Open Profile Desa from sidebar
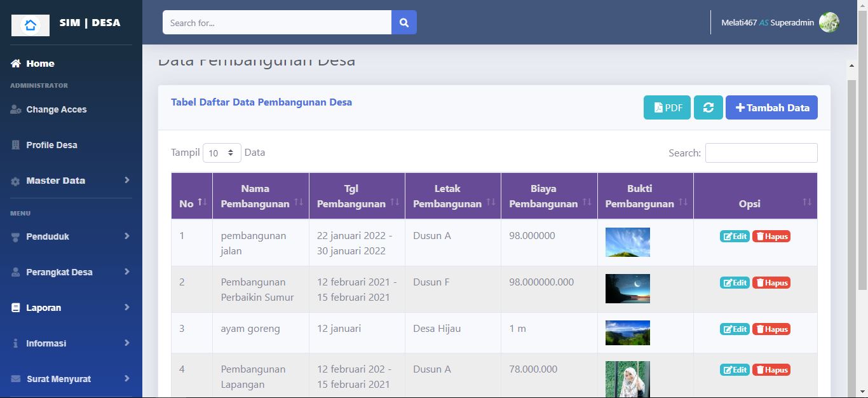The image size is (868, 398). pyautogui.click(x=51, y=145)
